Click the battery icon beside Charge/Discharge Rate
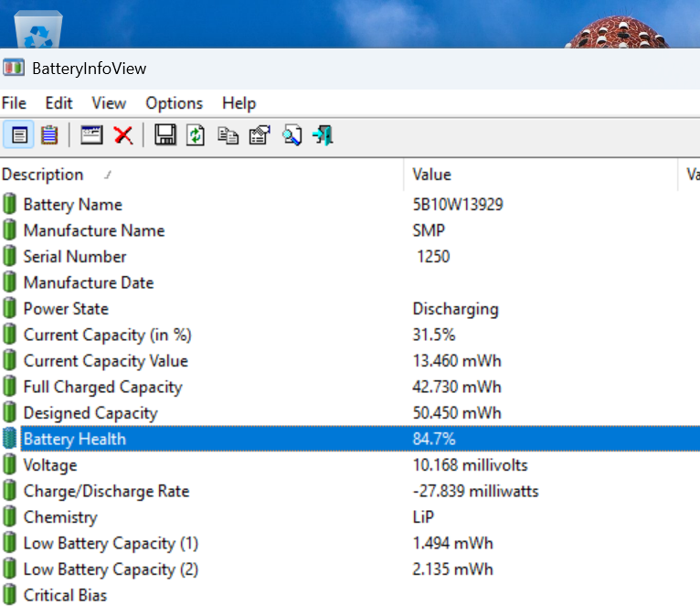The width and height of the screenshot is (700, 606). [x=9, y=491]
